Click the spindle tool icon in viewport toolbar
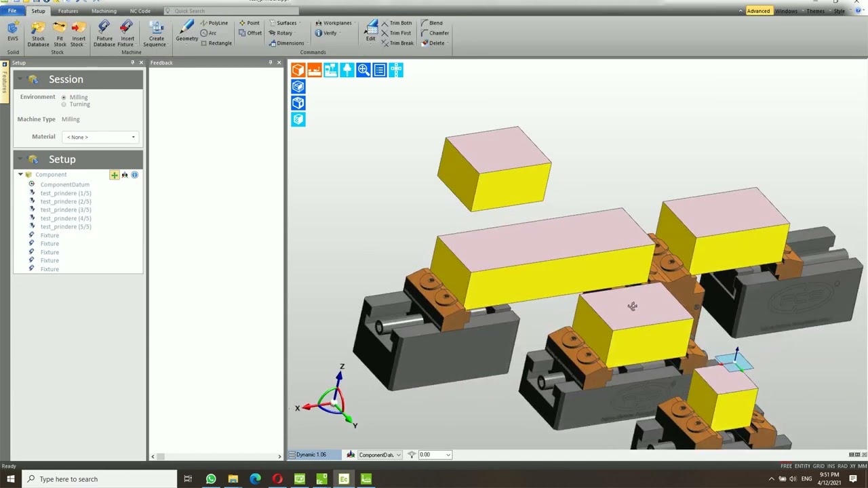 pyautogui.click(x=347, y=70)
